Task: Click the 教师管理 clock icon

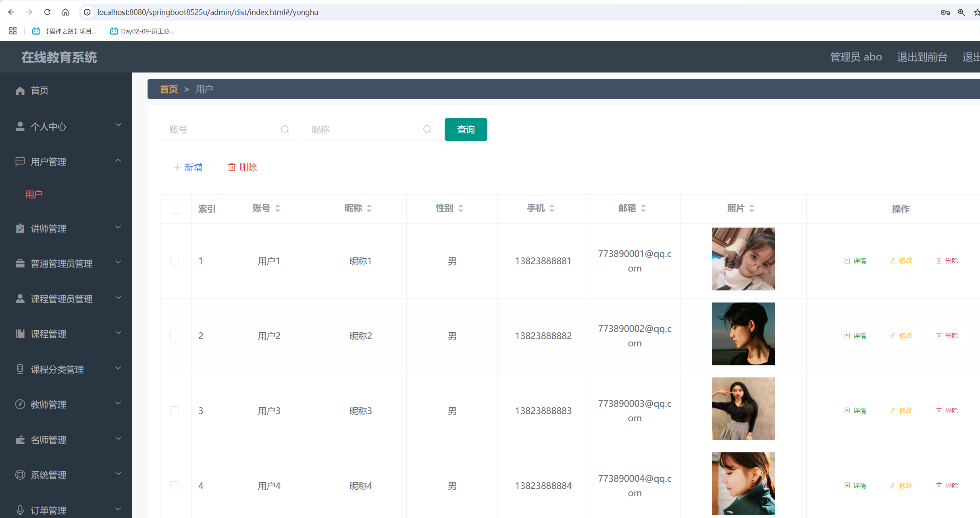Action: [x=20, y=404]
